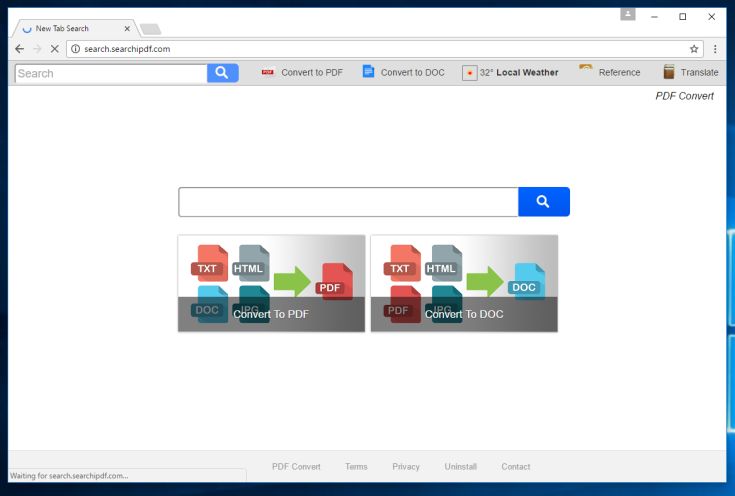Click the PDF Convert title text
735x496 pixels.
click(684, 96)
